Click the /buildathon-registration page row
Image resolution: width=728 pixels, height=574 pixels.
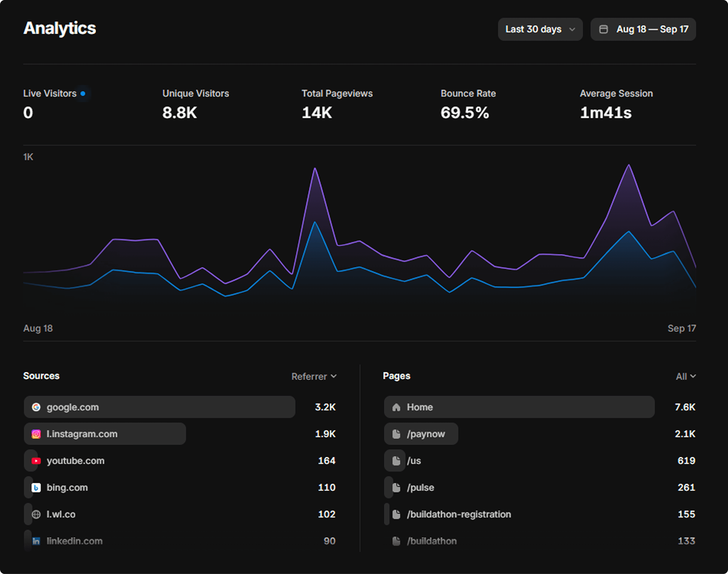click(459, 514)
